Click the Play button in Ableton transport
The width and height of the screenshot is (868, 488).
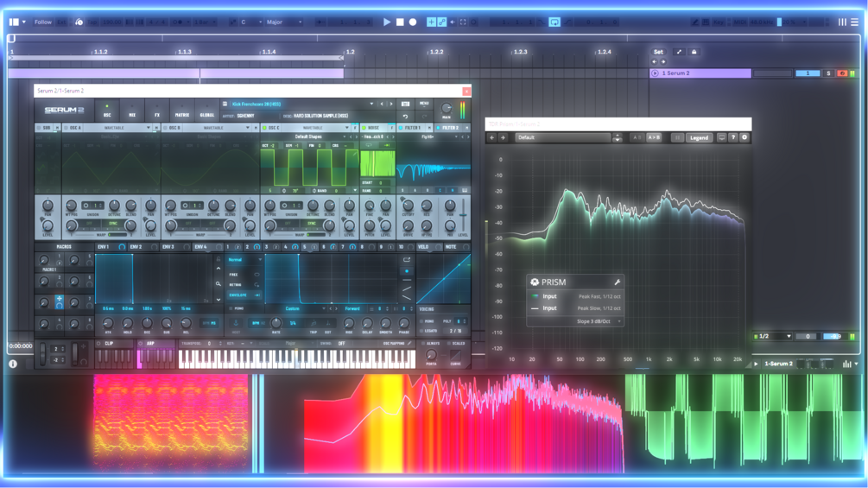[387, 22]
